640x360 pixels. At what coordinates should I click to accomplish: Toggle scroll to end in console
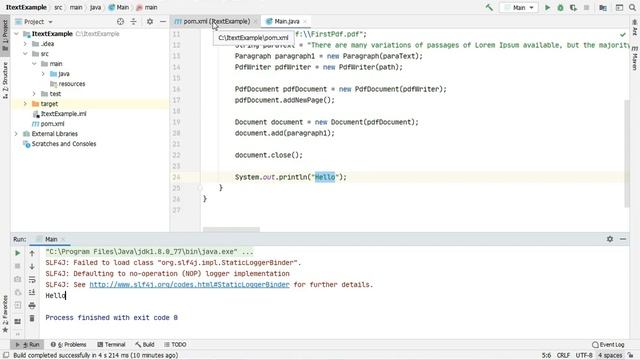[x=32, y=292]
